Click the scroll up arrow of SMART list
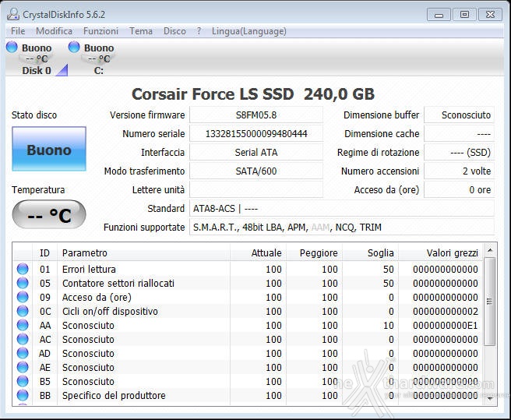 (x=489, y=250)
